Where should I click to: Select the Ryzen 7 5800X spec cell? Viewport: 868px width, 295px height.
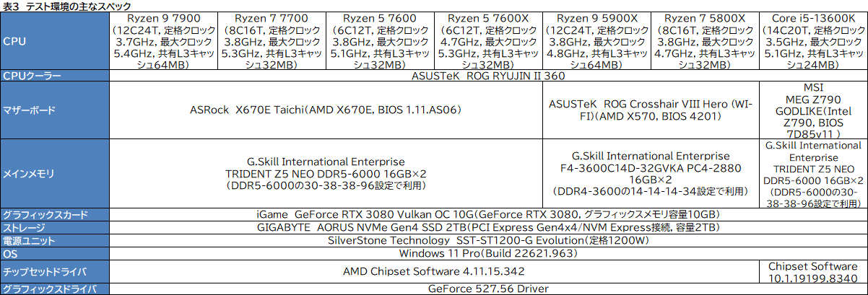[x=704, y=41]
